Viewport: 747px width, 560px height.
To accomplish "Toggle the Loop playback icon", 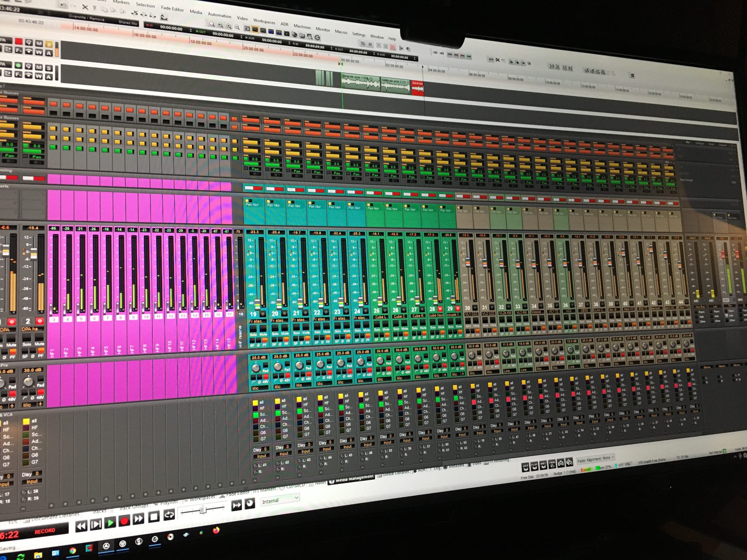I will coord(169,515).
